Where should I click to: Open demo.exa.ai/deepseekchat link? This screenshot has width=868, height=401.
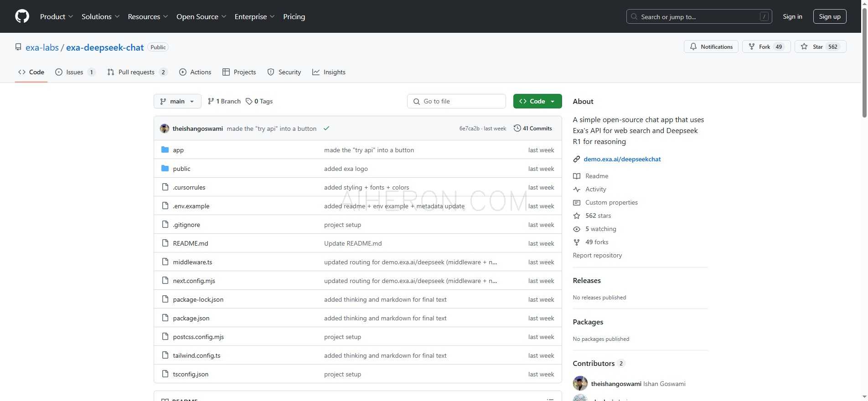tap(622, 159)
